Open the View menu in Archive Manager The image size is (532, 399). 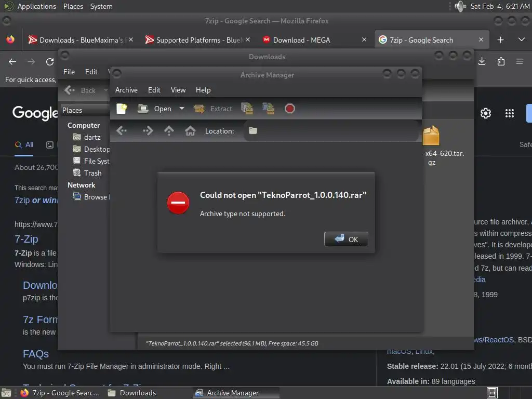click(178, 90)
